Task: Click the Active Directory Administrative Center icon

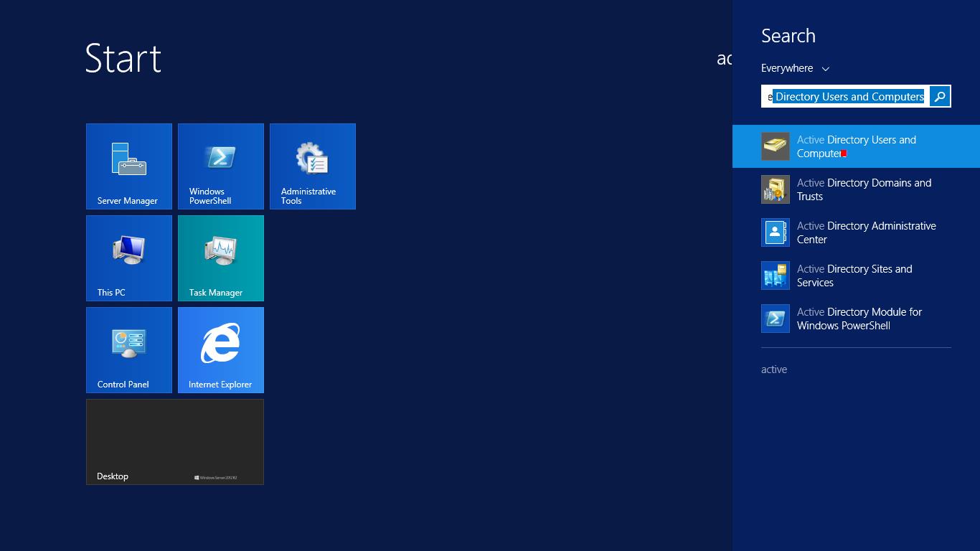Action: 776,232
